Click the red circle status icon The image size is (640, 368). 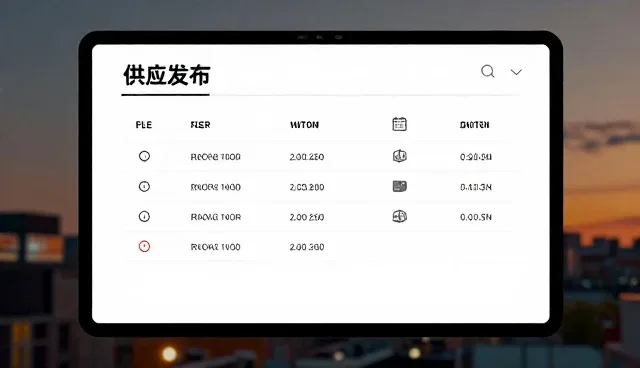point(144,246)
